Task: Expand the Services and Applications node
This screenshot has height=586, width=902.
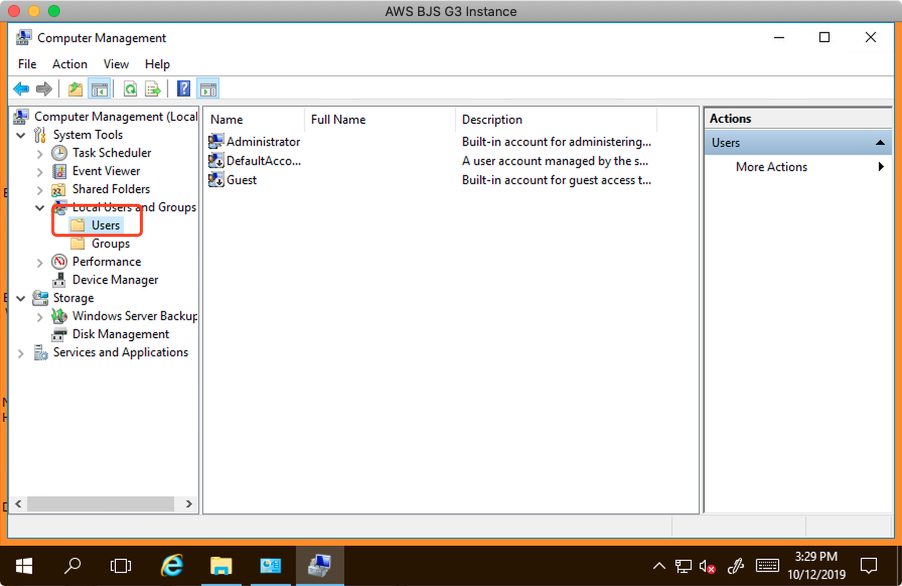Action: (21, 353)
